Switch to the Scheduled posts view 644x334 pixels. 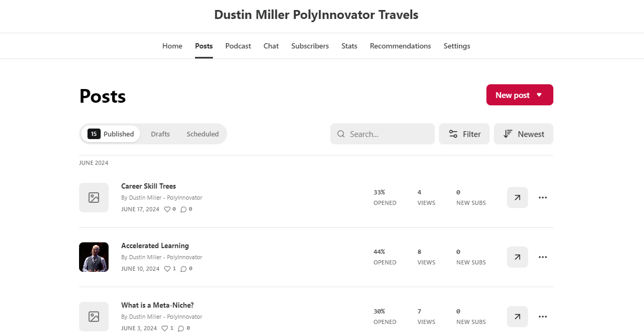coord(202,134)
